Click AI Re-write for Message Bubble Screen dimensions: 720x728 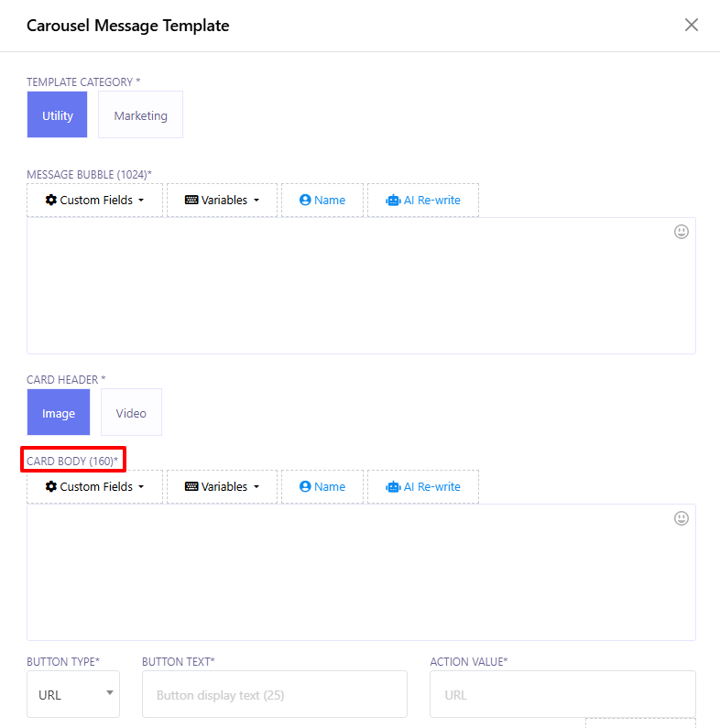(423, 201)
